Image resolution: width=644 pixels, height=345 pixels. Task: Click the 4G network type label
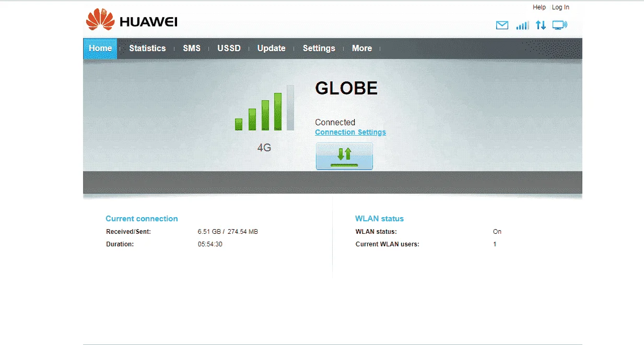click(x=264, y=148)
